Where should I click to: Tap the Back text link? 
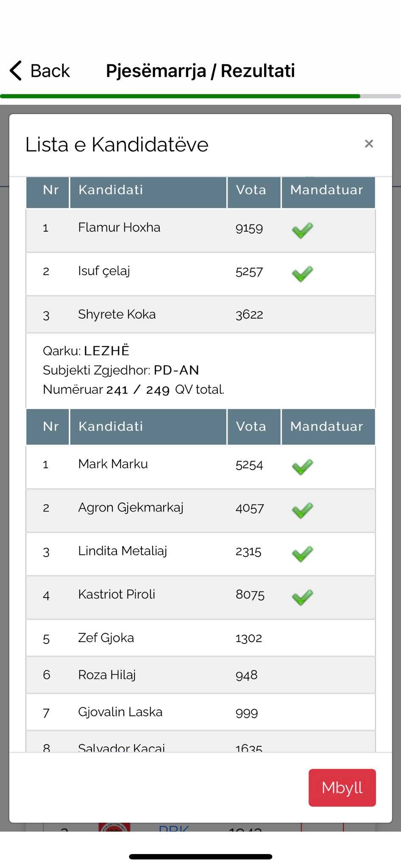tap(50, 71)
